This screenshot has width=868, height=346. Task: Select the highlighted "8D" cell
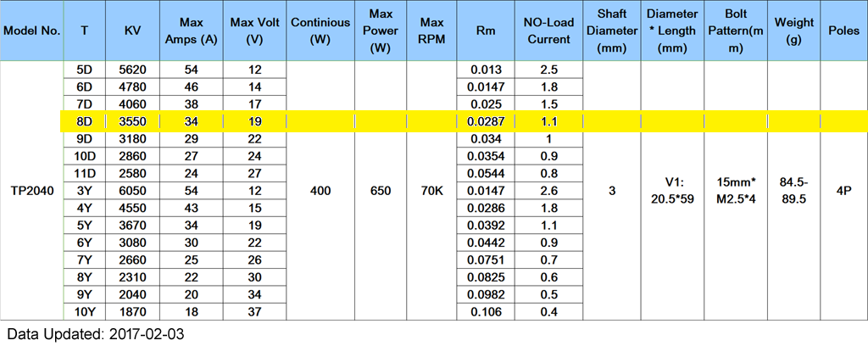click(x=84, y=121)
